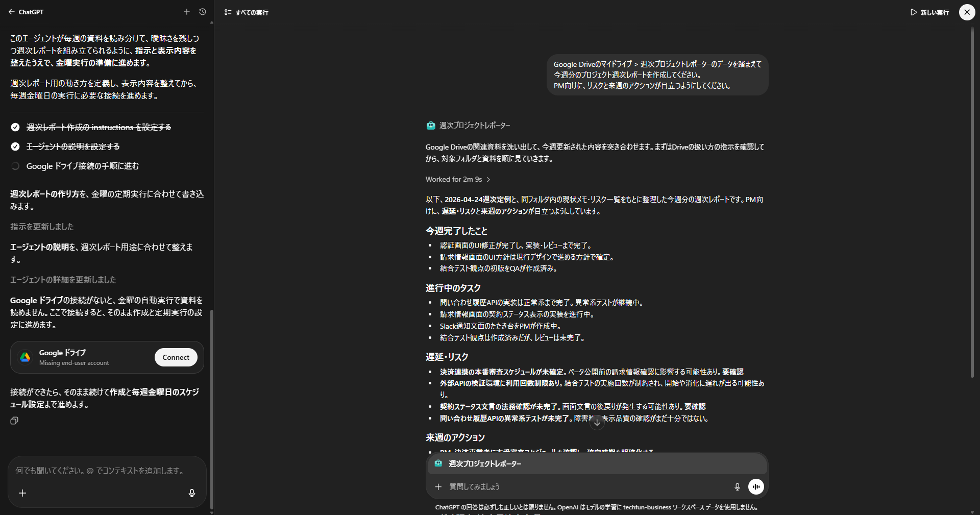
Task: Click the エージェントの詳細を更新しました status text
Action: [63, 280]
